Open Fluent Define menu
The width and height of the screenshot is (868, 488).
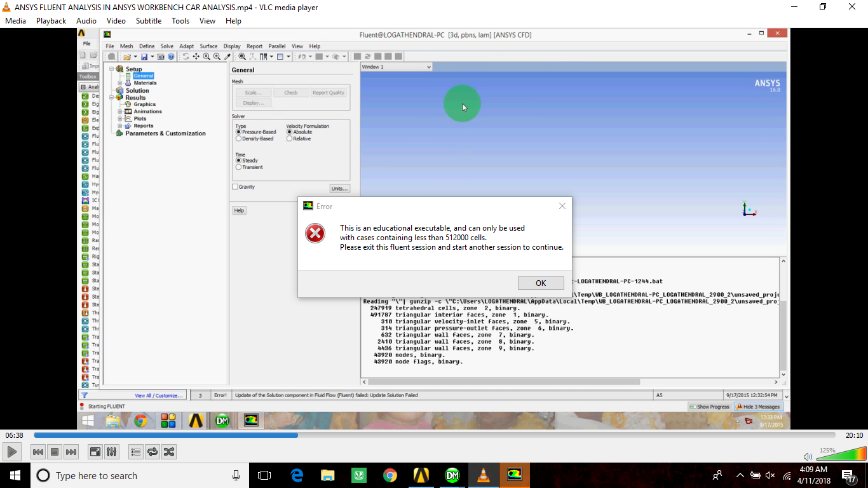pyautogui.click(x=147, y=46)
